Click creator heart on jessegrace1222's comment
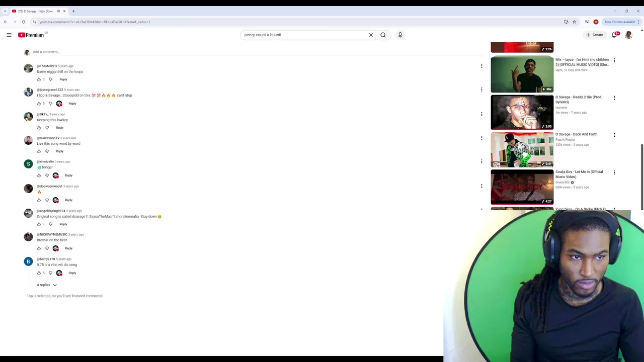This screenshot has width=644, height=362. (59, 104)
